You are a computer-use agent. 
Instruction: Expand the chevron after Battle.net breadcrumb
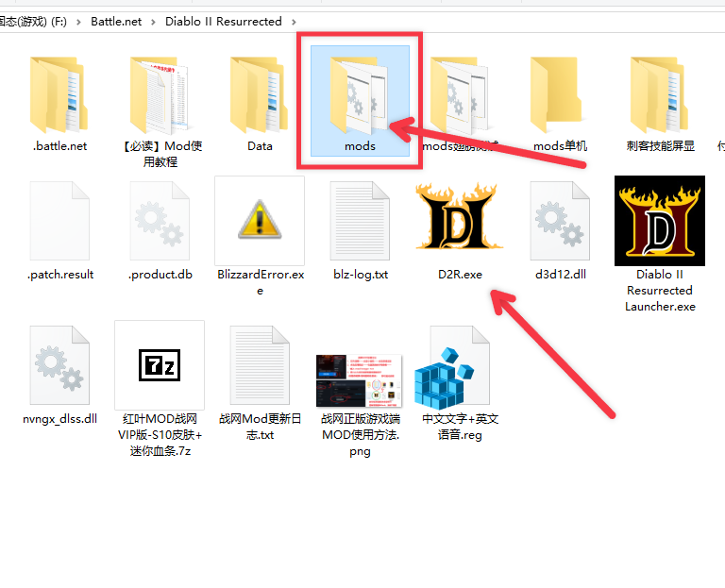point(153,22)
